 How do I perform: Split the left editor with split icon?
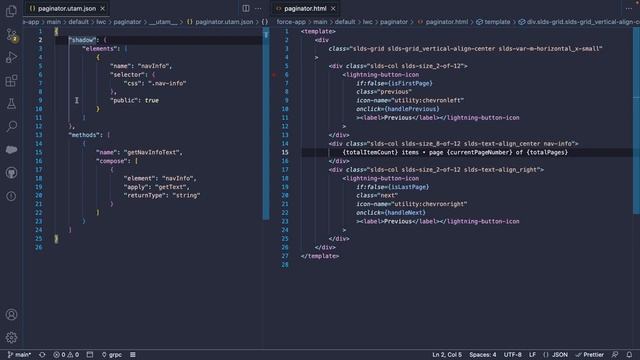[x=246, y=8]
